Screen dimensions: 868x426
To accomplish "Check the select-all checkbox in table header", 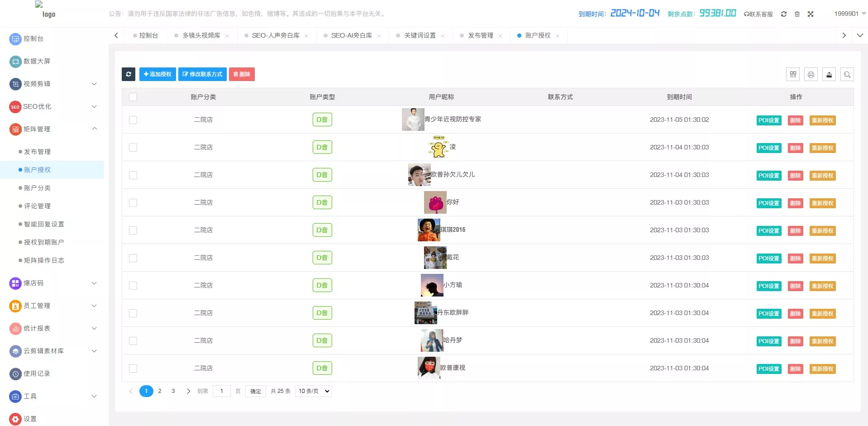I will point(133,97).
